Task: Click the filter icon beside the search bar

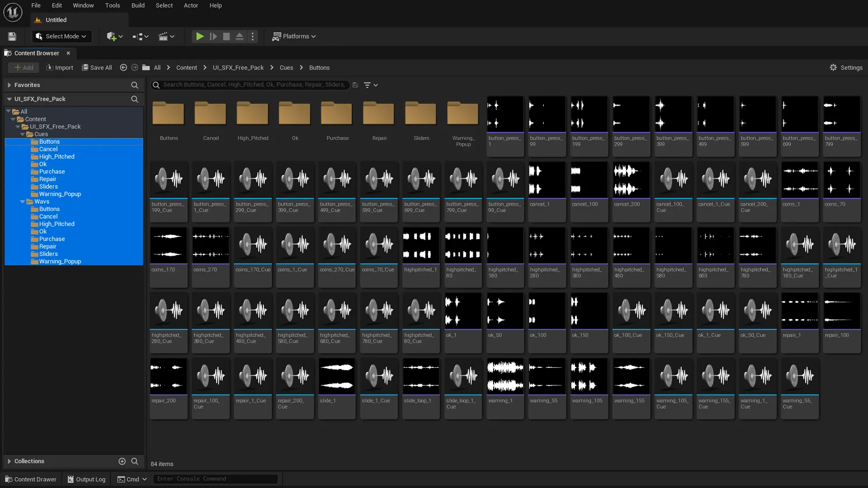Action: pos(368,85)
